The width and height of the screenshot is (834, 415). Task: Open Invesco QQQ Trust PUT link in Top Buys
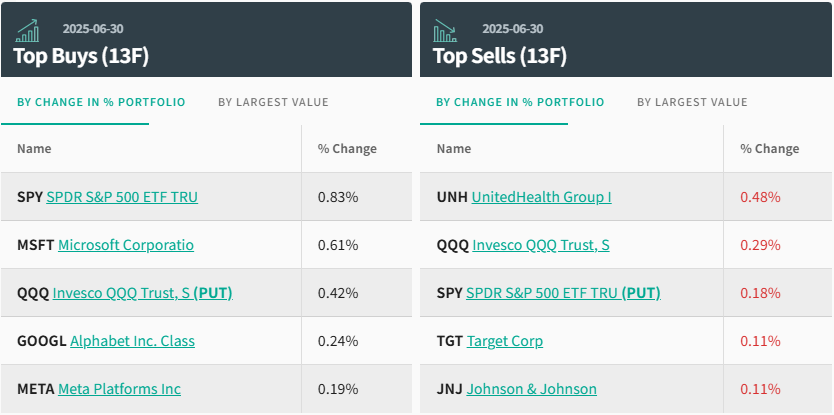[x=143, y=293]
